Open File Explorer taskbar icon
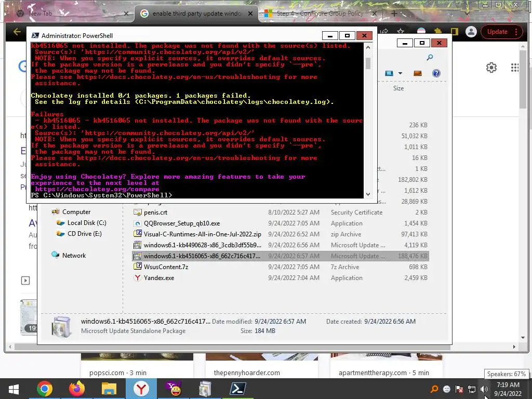532x399 pixels. 109,389
